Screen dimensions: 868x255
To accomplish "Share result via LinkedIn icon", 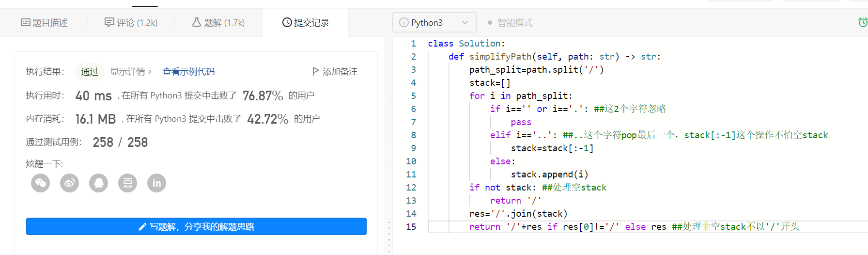I will (x=156, y=183).
